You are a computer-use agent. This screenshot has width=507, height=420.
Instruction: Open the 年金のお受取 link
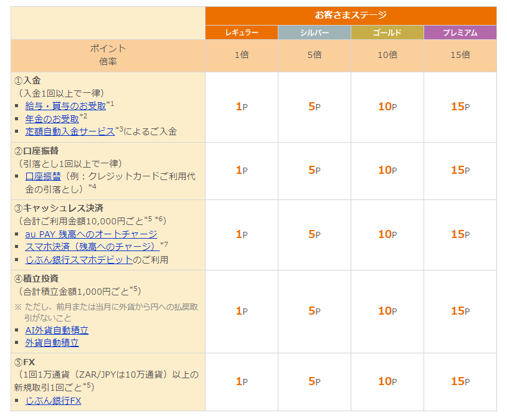[52, 119]
